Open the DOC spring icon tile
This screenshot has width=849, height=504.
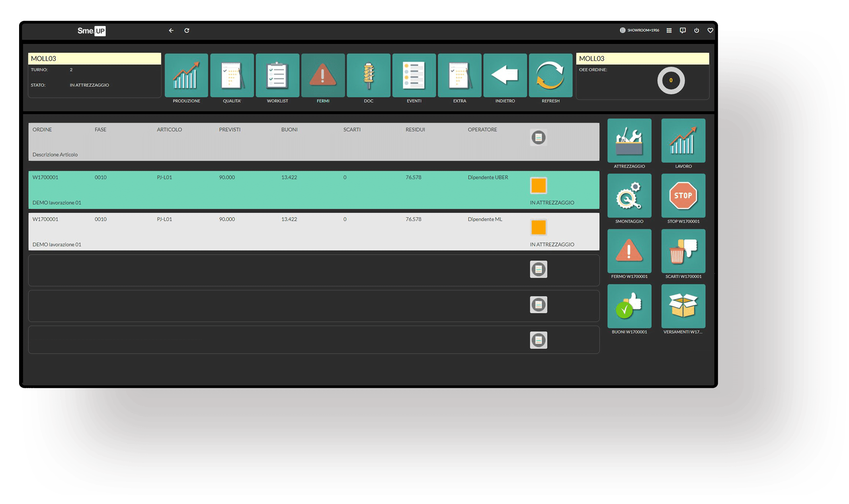coord(368,76)
